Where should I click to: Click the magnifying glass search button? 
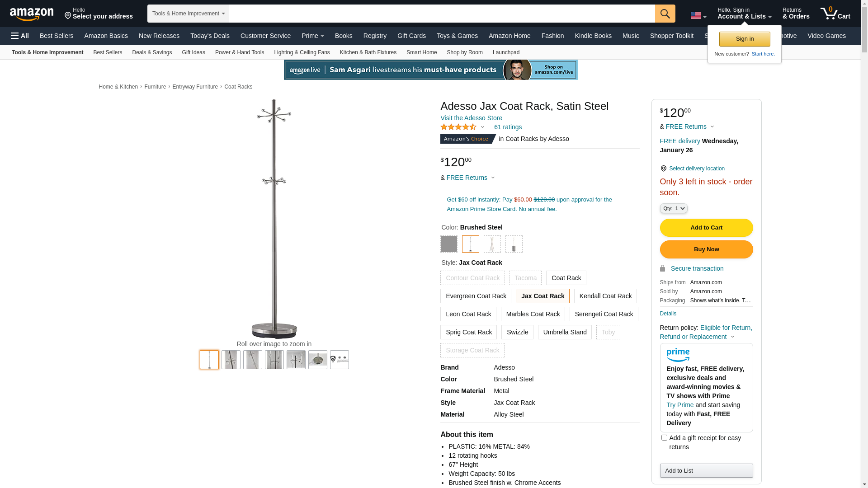665,14
